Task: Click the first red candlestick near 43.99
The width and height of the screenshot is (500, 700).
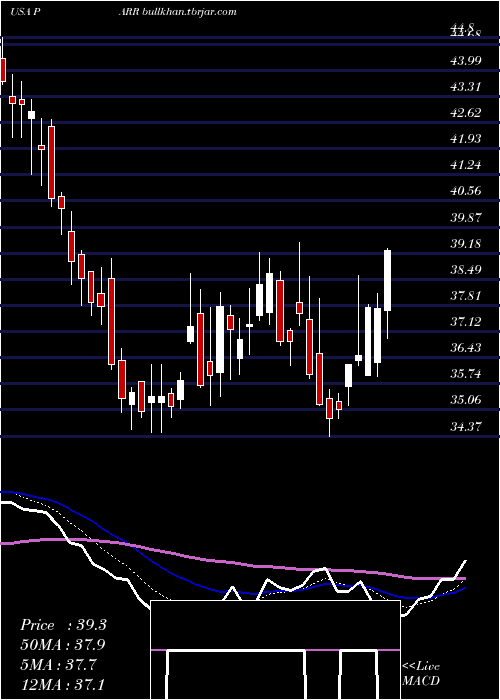Action: [x=3, y=69]
